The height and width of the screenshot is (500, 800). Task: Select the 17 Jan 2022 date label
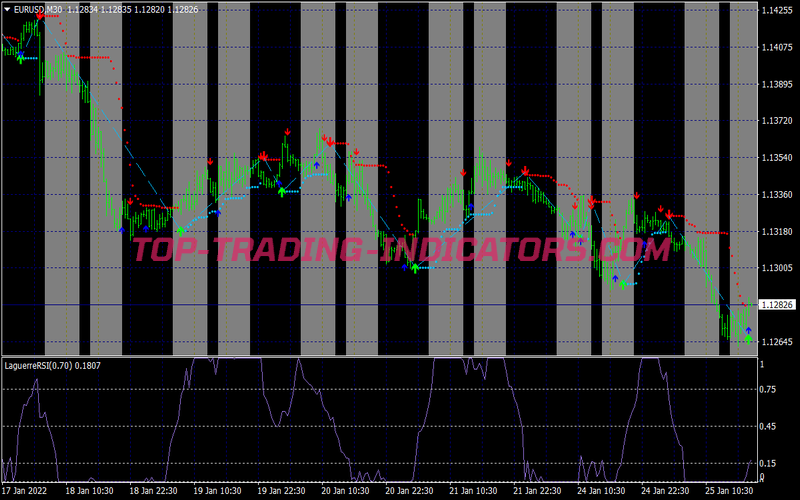pyautogui.click(x=24, y=491)
